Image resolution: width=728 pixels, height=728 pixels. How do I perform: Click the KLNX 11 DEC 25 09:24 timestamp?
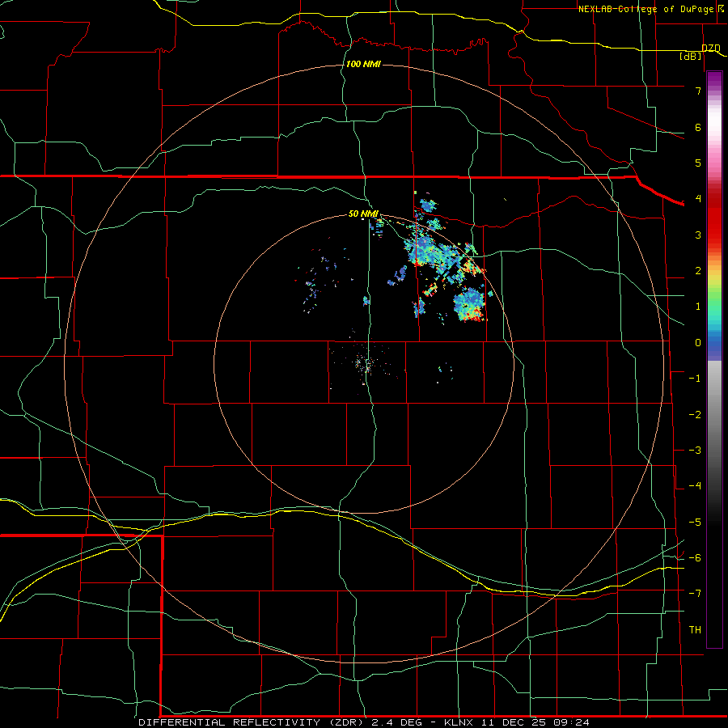[x=517, y=722]
